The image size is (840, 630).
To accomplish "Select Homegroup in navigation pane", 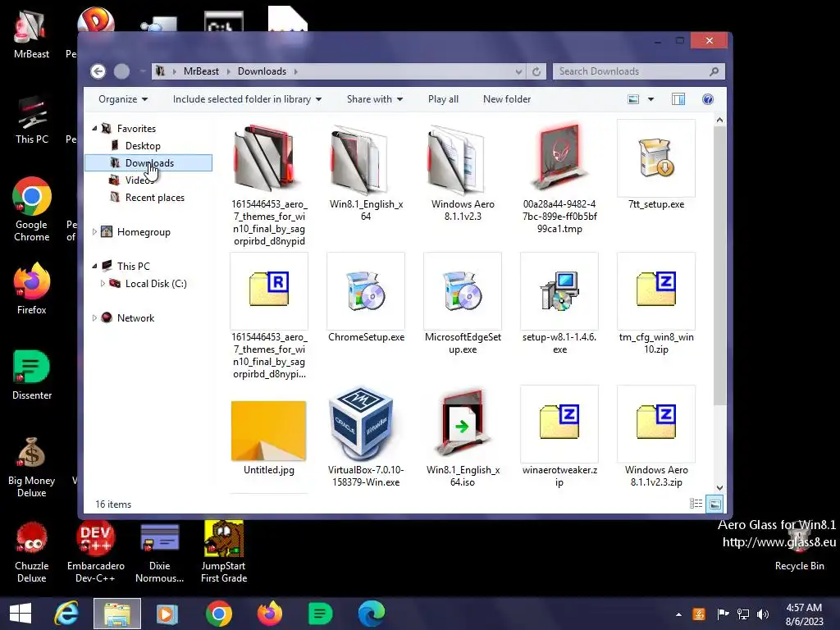I will click(143, 232).
